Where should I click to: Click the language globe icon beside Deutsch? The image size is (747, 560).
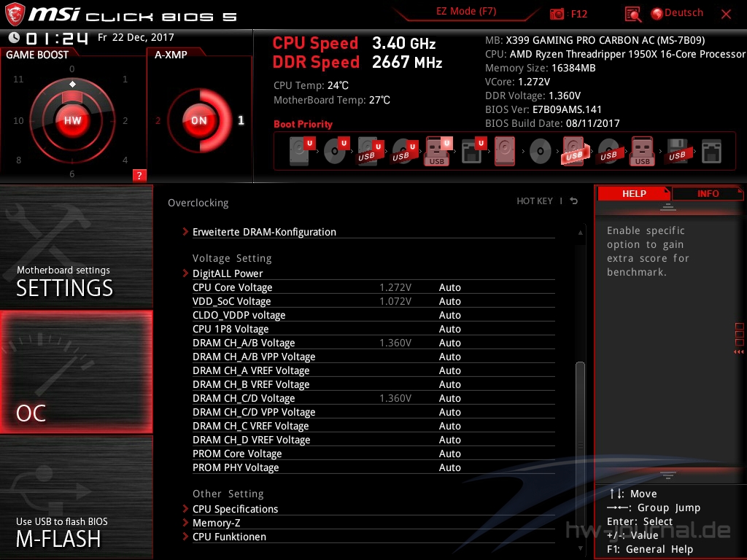pyautogui.click(x=657, y=14)
